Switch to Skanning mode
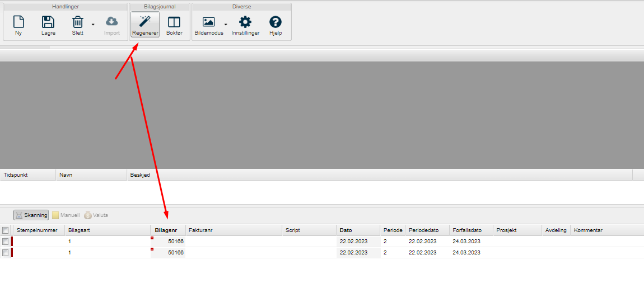The image size is (644, 293). [x=31, y=215]
